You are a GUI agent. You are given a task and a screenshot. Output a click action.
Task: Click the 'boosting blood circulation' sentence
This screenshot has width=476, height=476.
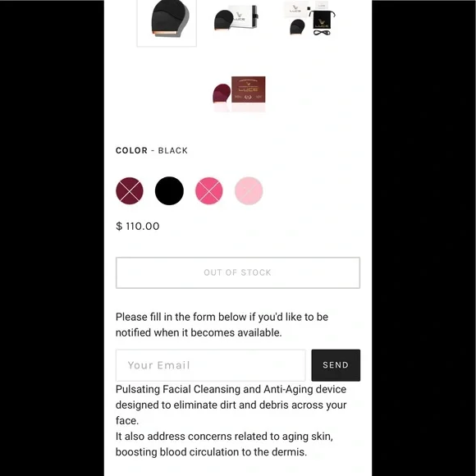tap(211, 452)
